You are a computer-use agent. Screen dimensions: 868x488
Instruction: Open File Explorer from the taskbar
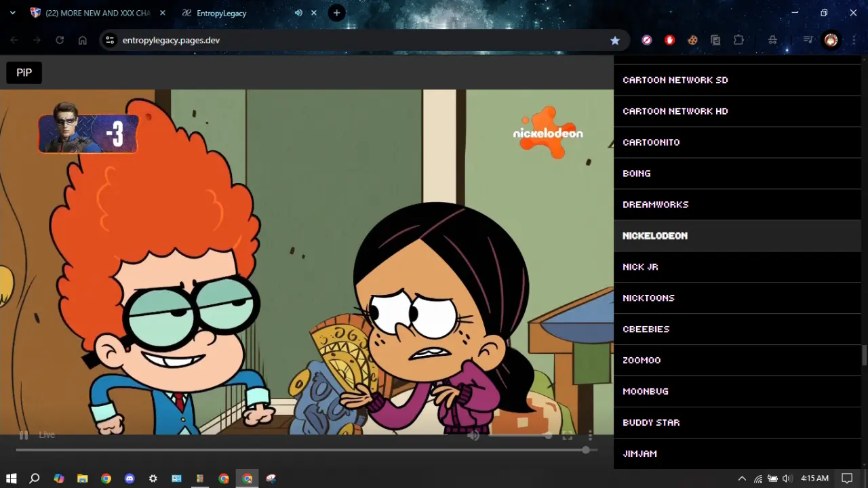(x=83, y=479)
